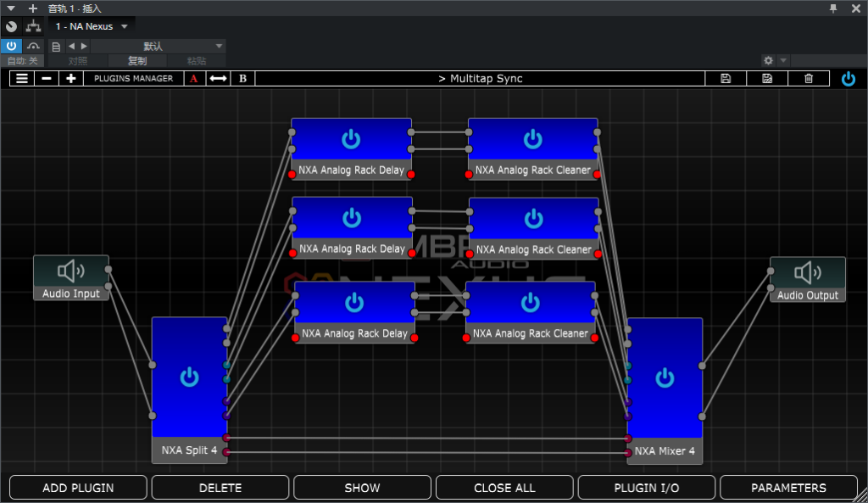Pin the plugin window with the pin icon

coord(833,8)
